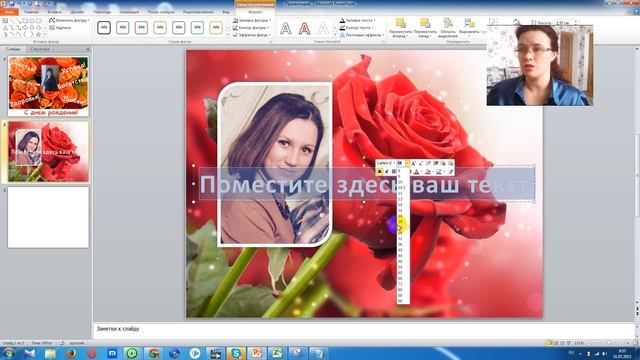Expand the Заливка фигуры dropdown
The height and width of the screenshot is (360, 640).
252,20
